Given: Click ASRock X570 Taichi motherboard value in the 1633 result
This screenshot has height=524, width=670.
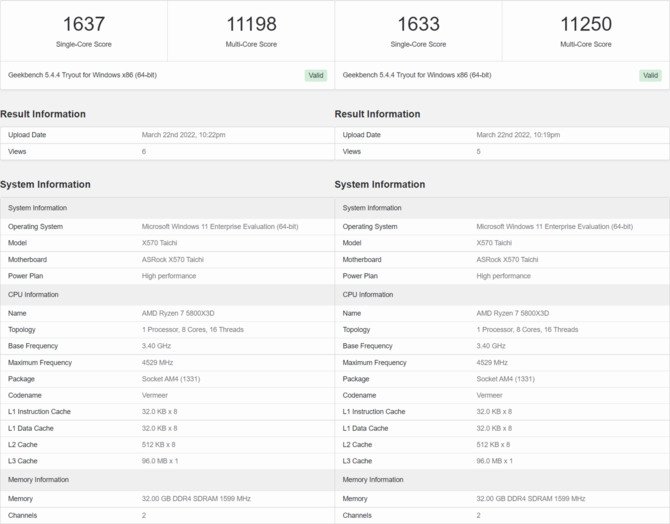Looking at the screenshot, I should pos(507,259).
